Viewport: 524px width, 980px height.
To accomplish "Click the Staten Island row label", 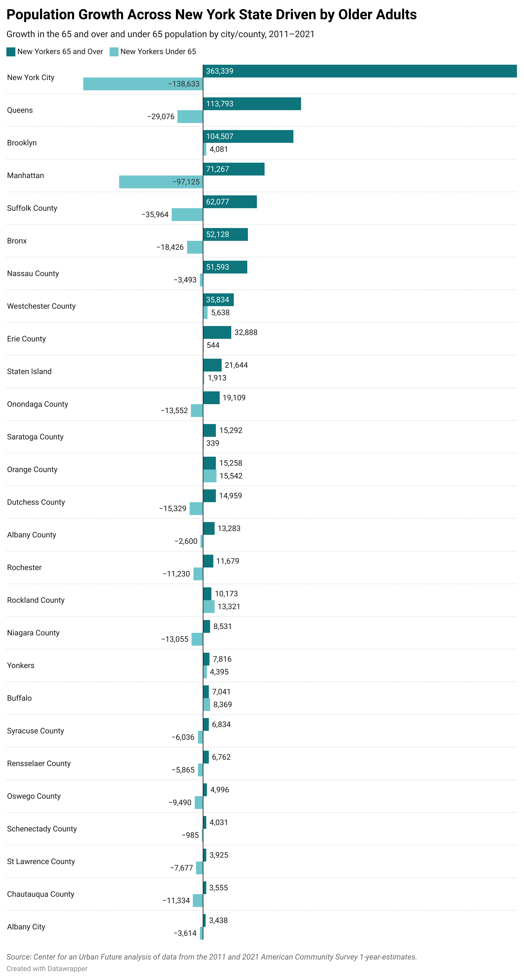I will pos(29,372).
